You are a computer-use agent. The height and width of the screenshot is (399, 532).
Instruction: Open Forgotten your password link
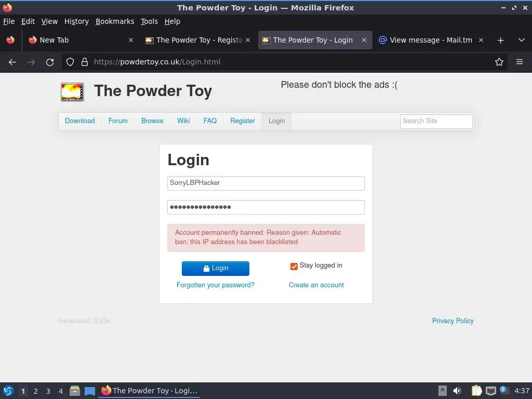(x=216, y=285)
